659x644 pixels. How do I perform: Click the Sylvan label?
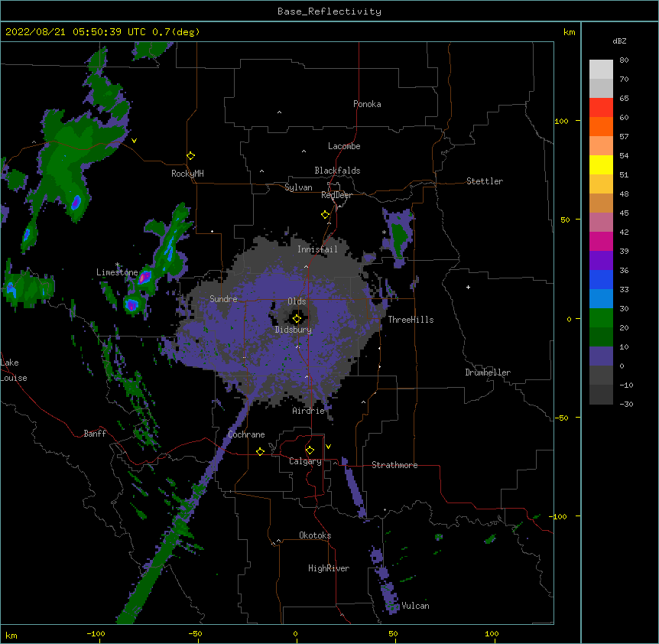pyautogui.click(x=298, y=187)
